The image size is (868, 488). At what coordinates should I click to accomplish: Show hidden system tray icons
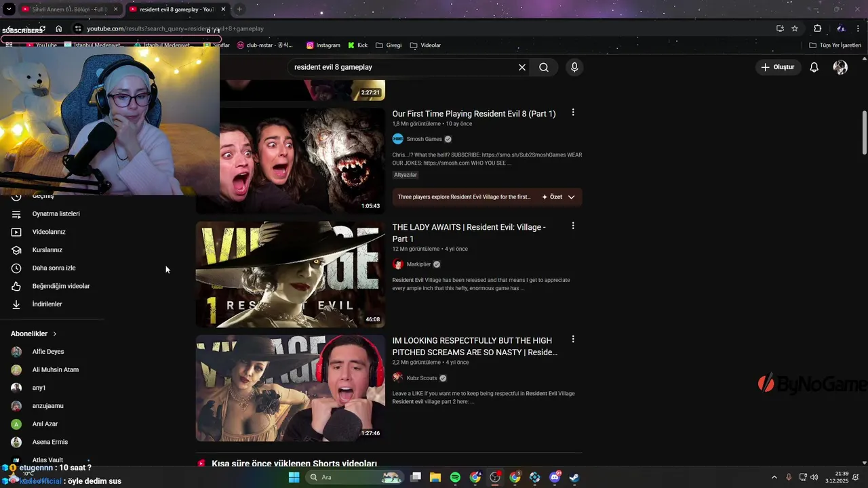point(774,477)
